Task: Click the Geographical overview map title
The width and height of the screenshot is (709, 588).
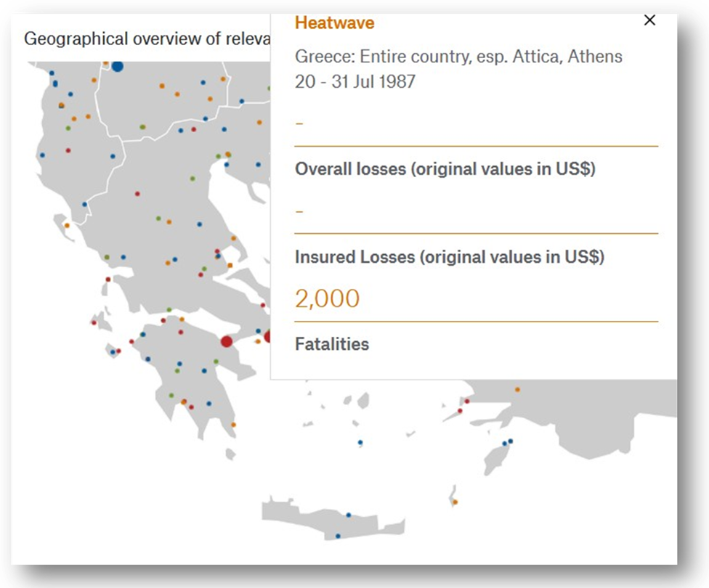Action: tap(147, 39)
